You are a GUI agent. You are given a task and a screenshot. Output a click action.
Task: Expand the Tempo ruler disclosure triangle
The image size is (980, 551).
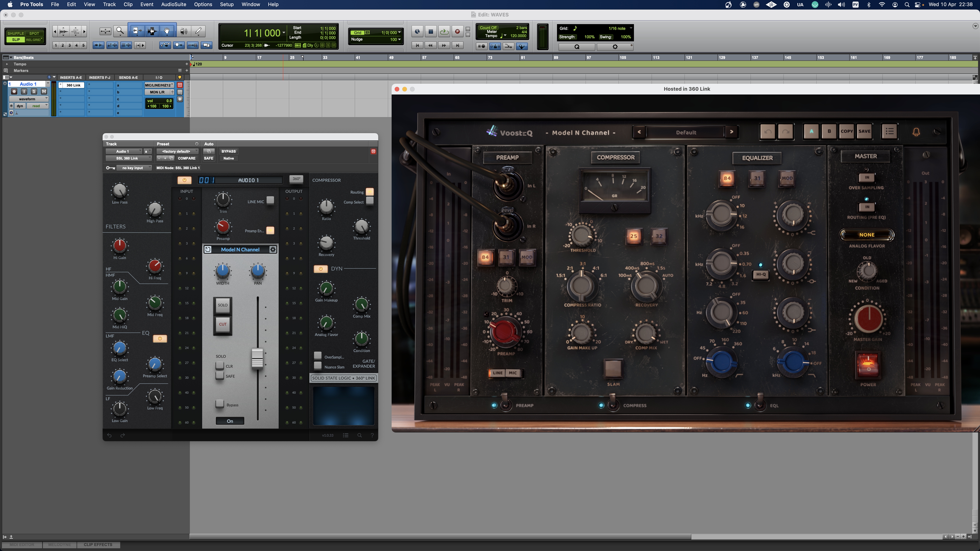coord(7,64)
